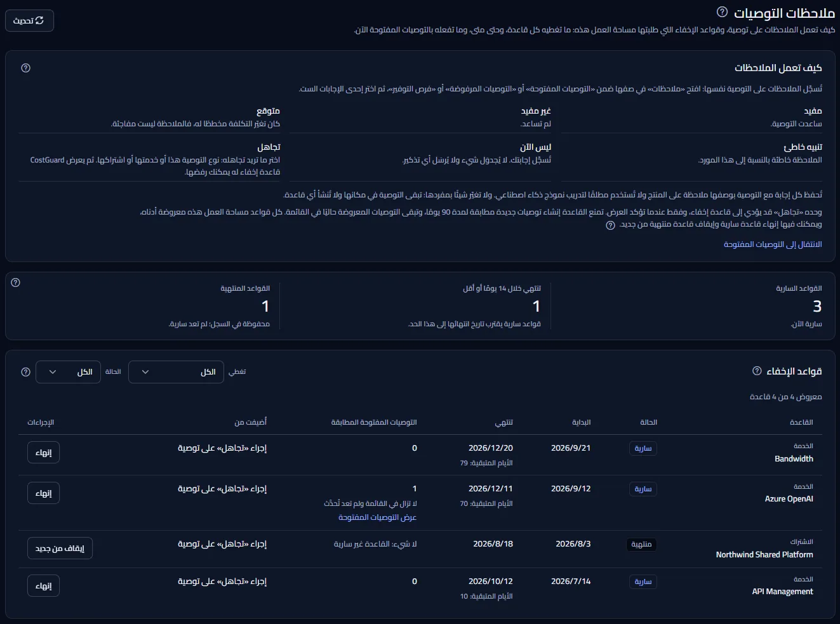Click معروض 4 من 4 قاعدة text
This screenshot has height=624, width=840.
pyautogui.click(x=785, y=397)
